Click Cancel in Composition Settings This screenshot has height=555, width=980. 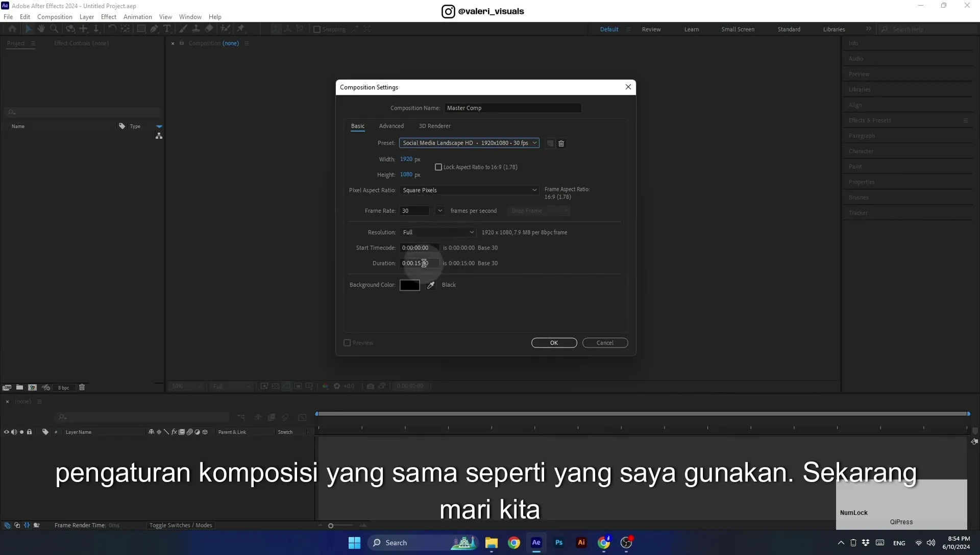click(x=605, y=343)
